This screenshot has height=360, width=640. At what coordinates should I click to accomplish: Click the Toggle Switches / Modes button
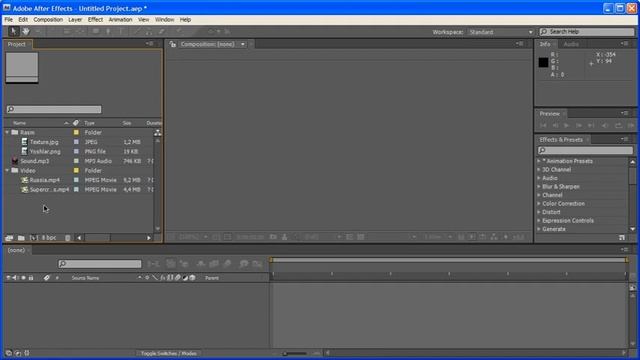pos(169,353)
